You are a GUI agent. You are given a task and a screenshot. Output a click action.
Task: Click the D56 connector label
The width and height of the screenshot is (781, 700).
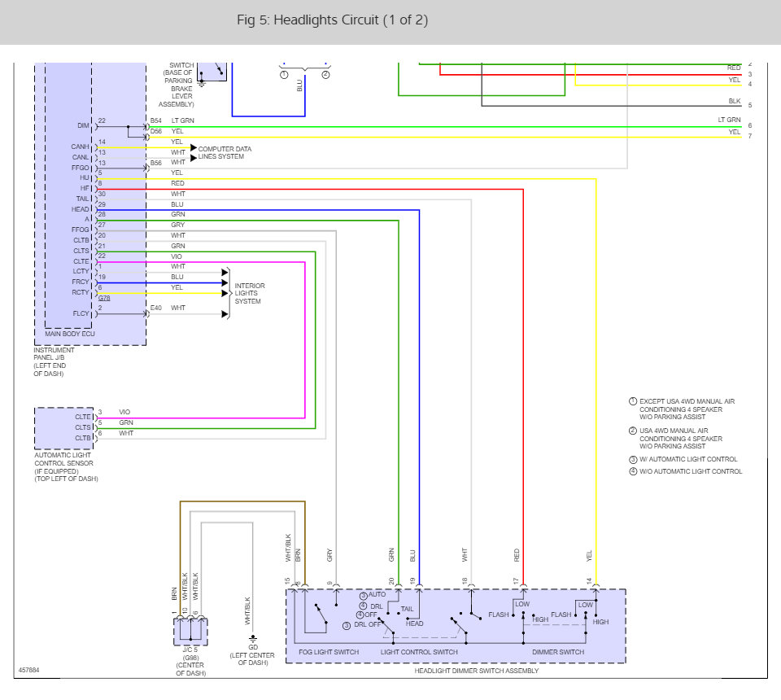point(156,131)
